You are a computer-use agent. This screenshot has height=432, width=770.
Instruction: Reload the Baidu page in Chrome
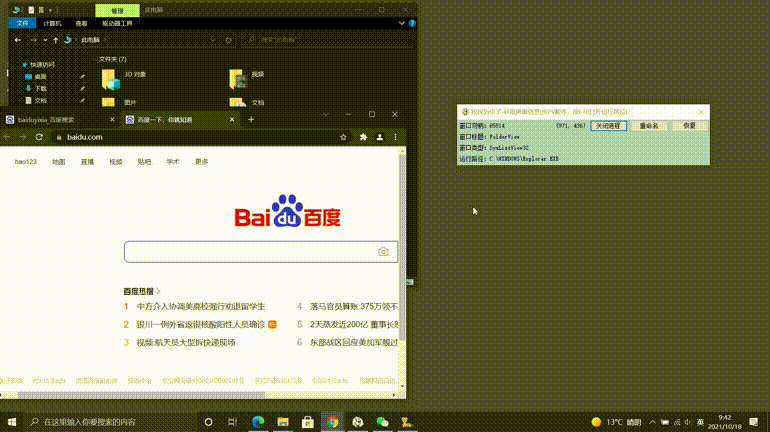tap(39, 137)
